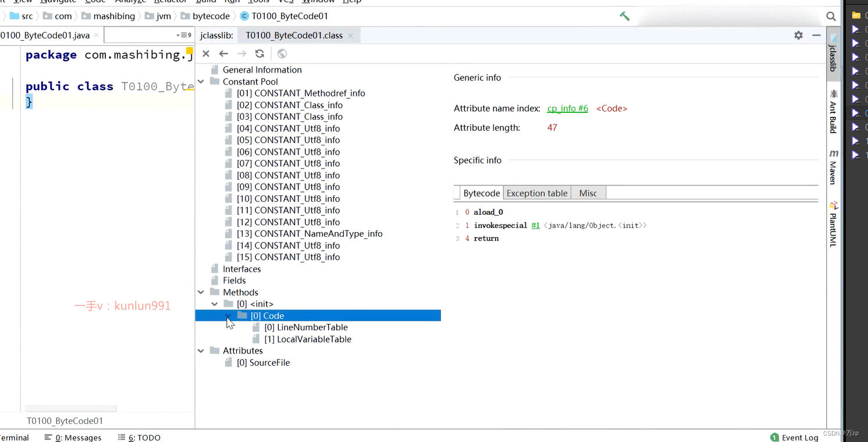Select [13] CONSTANT_NameAndType_info entry

coord(310,234)
